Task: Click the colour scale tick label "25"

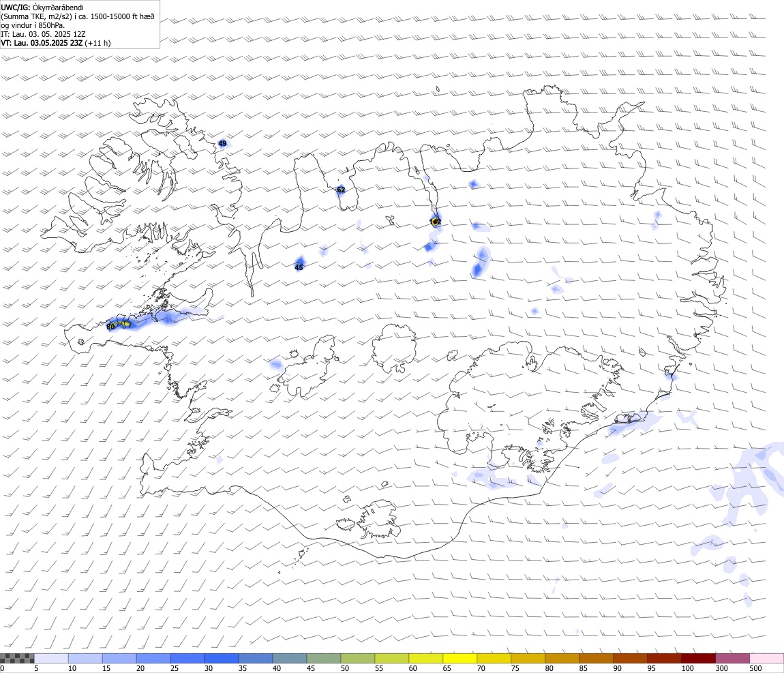Action: point(175,668)
